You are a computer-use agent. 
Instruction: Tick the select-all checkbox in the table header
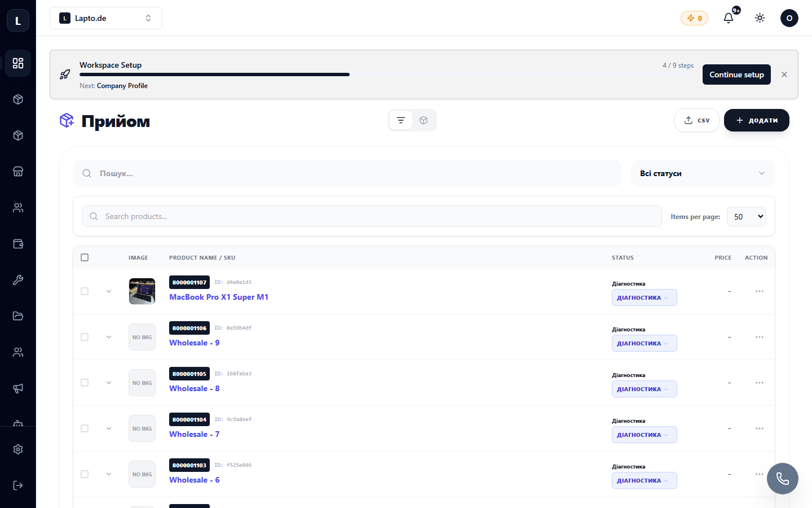(x=85, y=257)
